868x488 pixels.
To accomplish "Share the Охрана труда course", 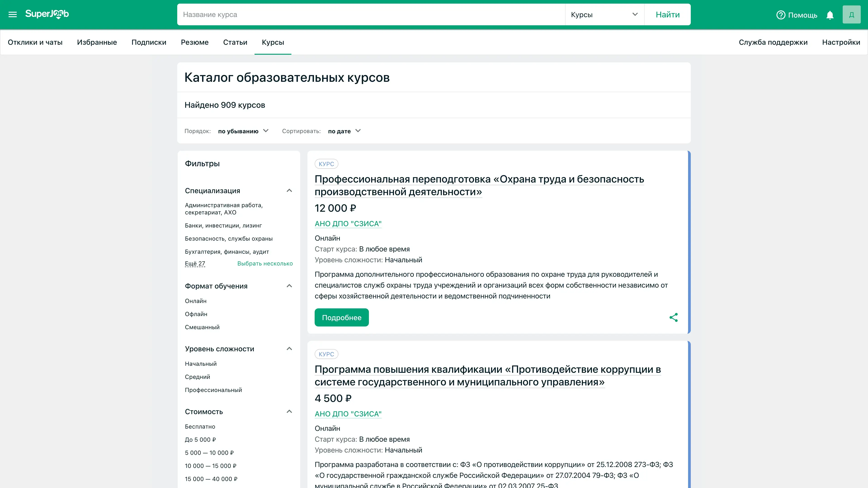I will [x=673, y=317].
